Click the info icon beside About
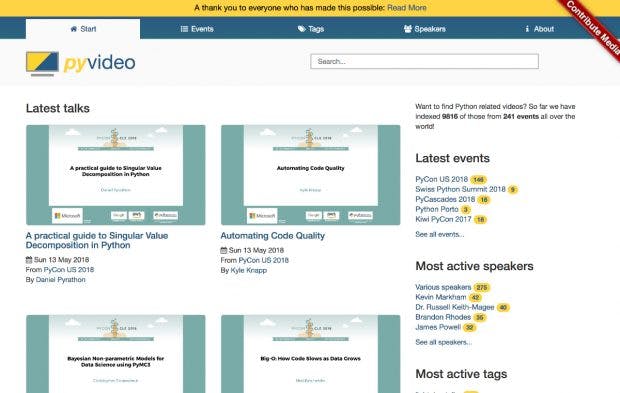The image size is (620, 393). pyautogui.click(x=527, y=29)
